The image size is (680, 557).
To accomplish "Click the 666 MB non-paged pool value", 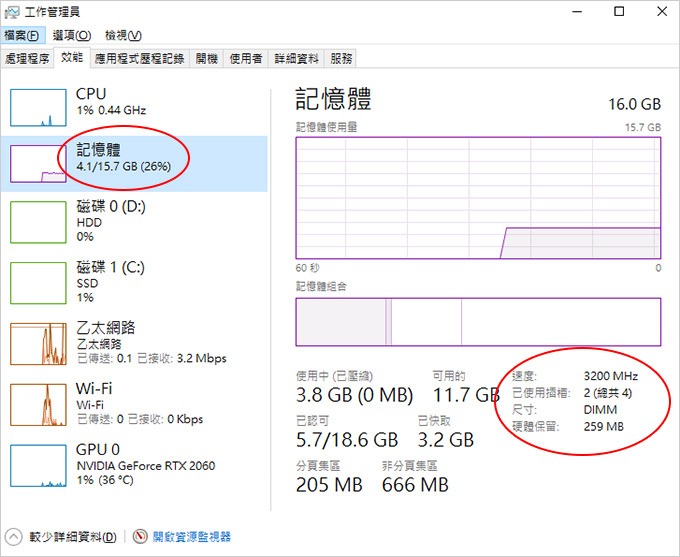I will [415, 485].
